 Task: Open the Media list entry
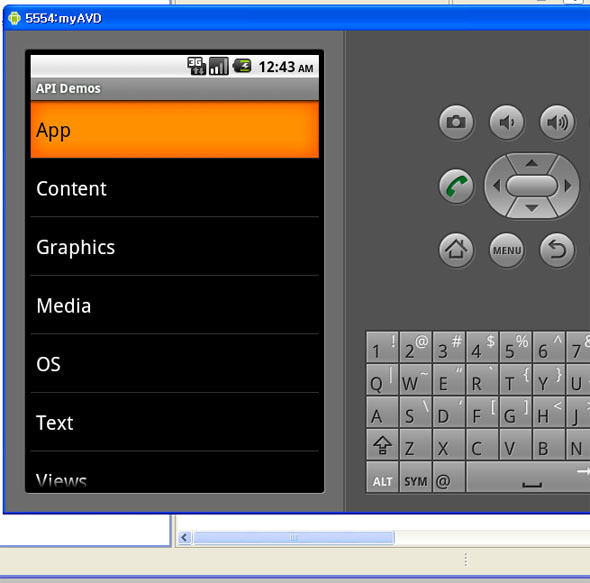pyautogui.click(x=175, y=305)
